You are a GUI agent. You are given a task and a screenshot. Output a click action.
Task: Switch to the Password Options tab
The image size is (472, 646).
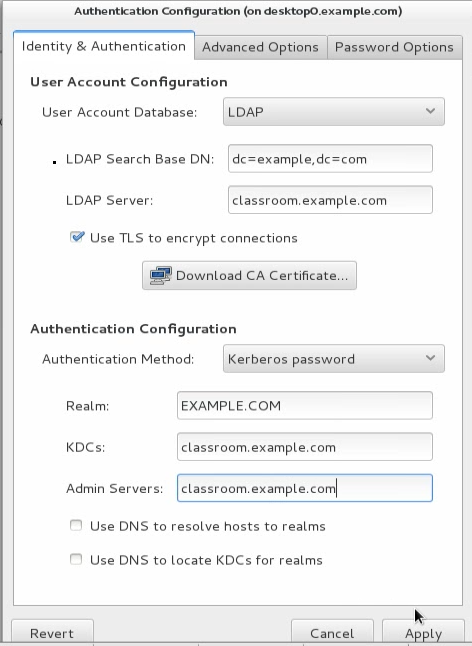tap(394, 47)
